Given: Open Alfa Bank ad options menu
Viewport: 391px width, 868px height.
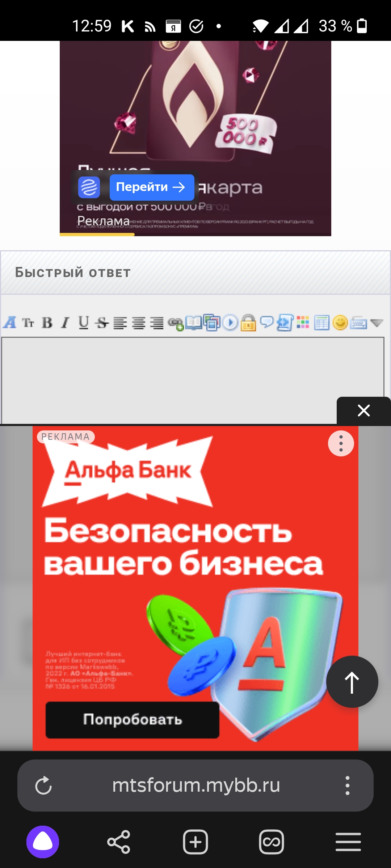Looking at the screenshot, I should click(341, 443).
